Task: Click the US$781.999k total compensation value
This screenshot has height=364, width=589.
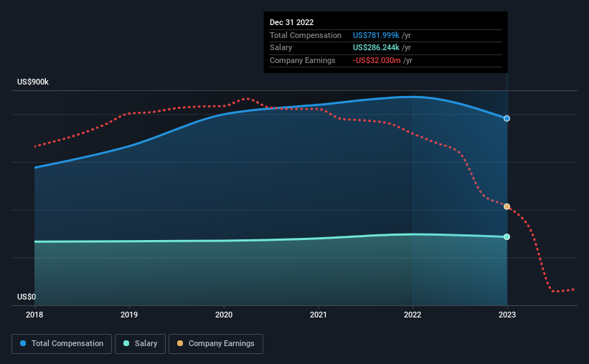Action: tap(376, 35)
